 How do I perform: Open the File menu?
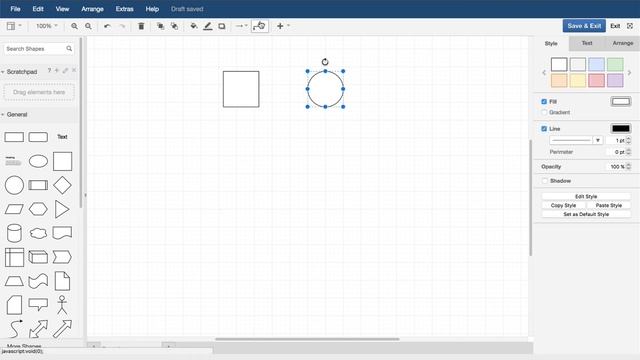[16, 9]
